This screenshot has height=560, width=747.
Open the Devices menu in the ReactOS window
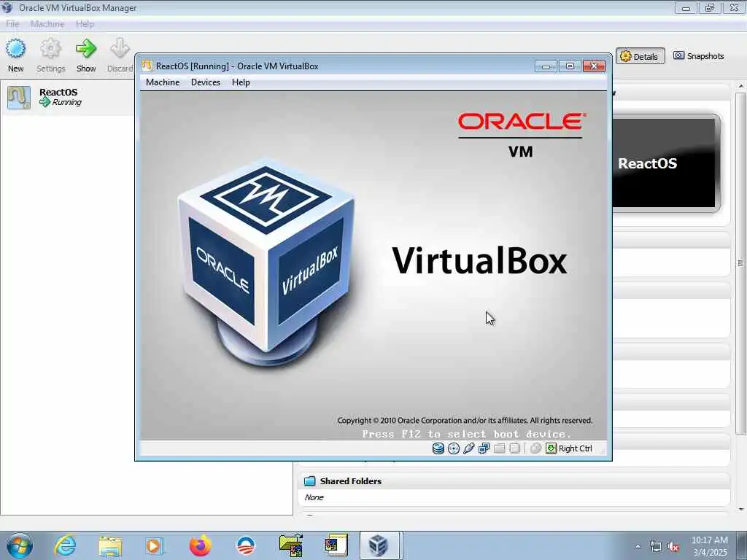(x=205, y=82)
